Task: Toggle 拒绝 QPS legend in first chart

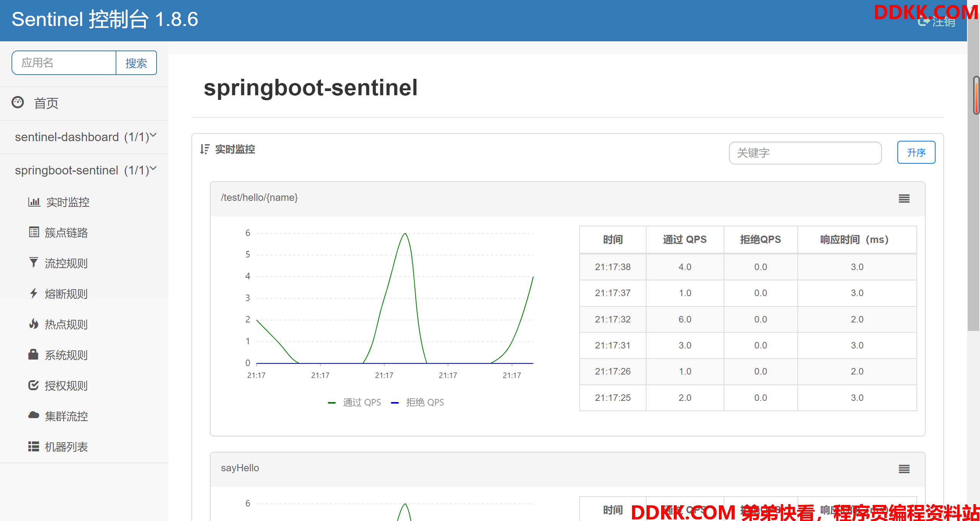Action: pyautogui.click(x=417, y=402)
